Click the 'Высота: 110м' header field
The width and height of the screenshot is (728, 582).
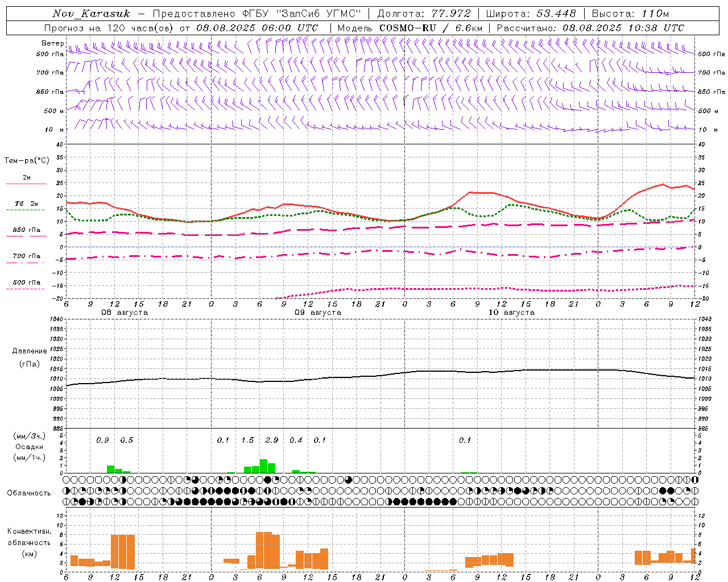pyautogui.click(x=630, y=14)
